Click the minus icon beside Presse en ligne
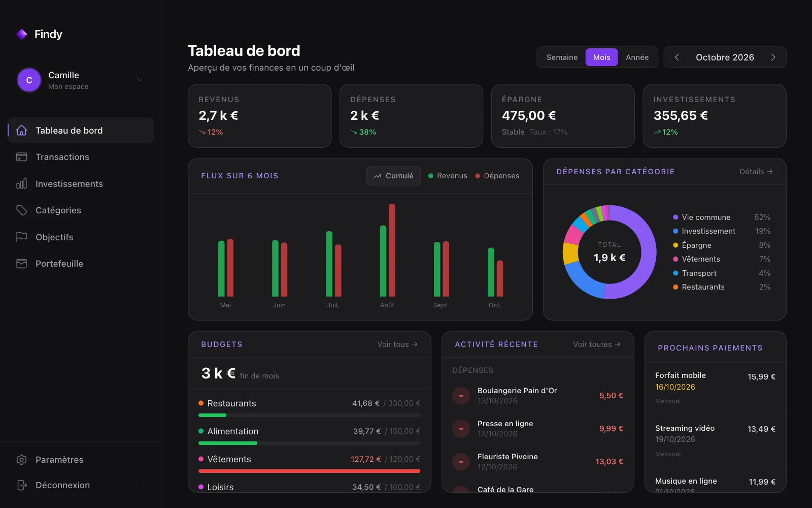This screenshot has height=508, width=812. (461, 429)
